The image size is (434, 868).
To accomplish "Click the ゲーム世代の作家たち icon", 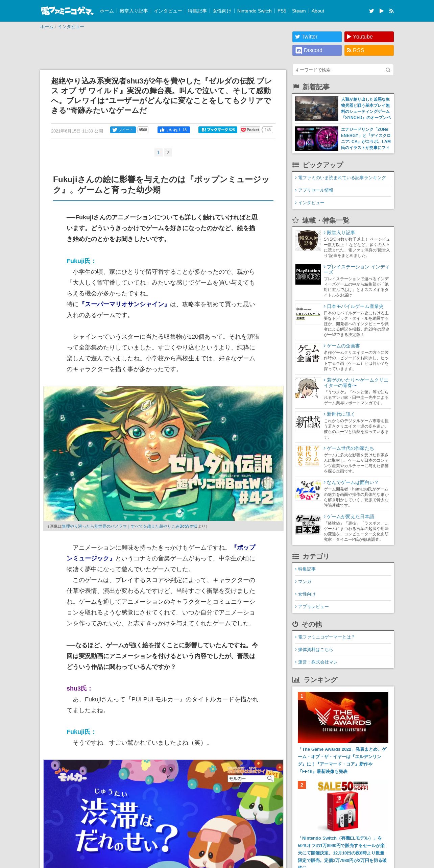I will click(x=308, y=456).
